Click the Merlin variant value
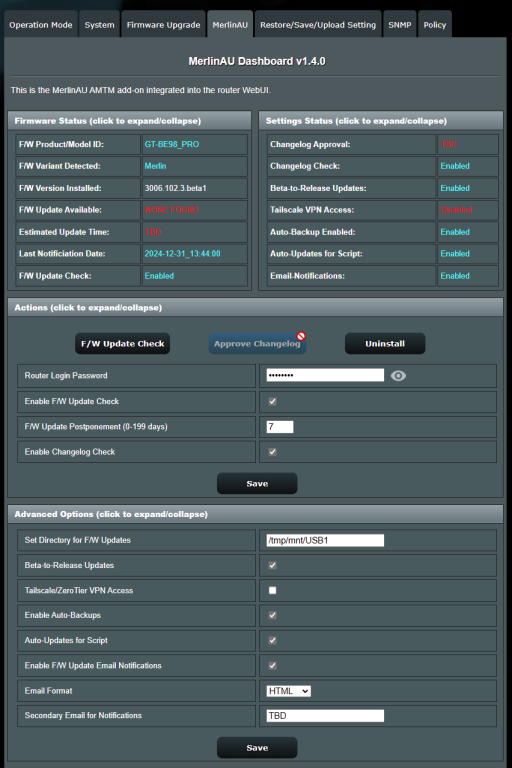The width and height of the screenshot is (512, 768). [155, 166]
